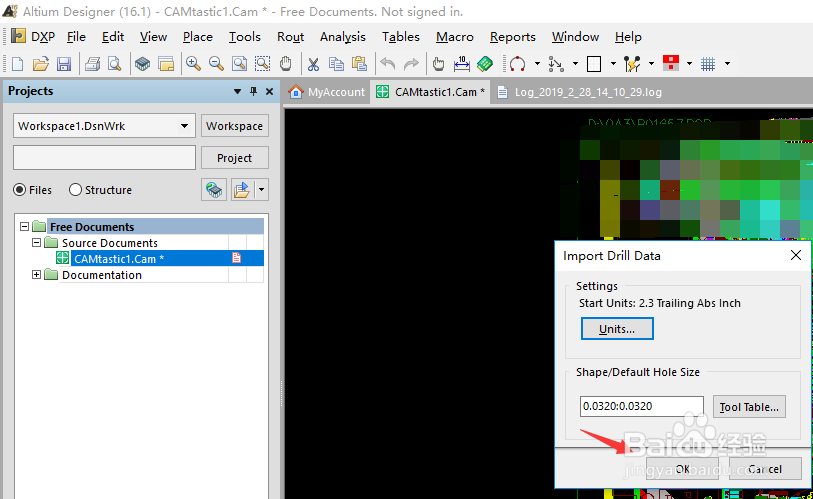
Task: Click the undo arrow icon
Action: pos(387,64)
